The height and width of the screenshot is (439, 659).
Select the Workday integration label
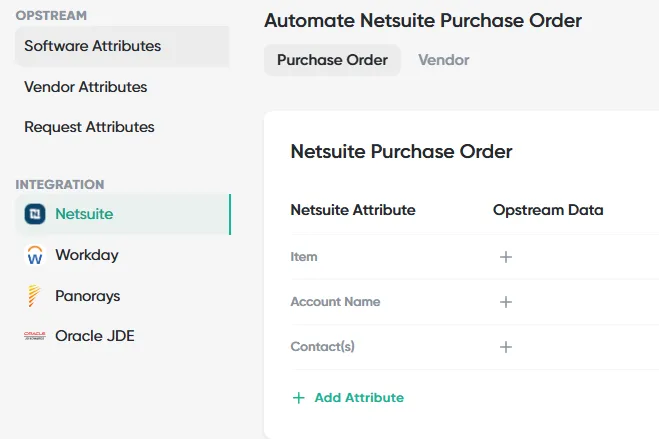(x=87, y=255)
